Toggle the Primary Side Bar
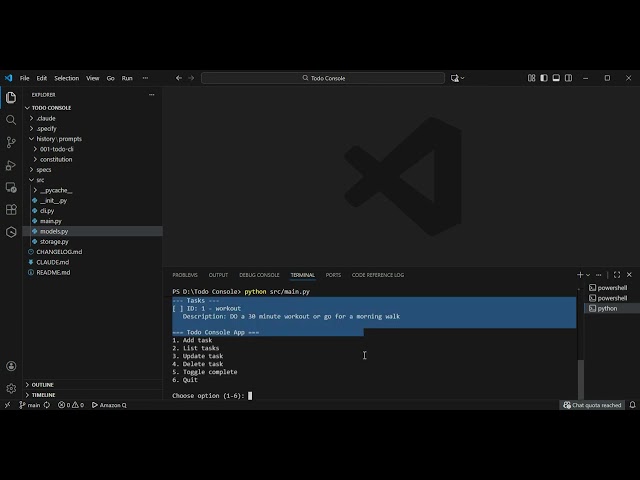This screenshot has height=480, width=640. pyautogui.click(x=544, y=78)
